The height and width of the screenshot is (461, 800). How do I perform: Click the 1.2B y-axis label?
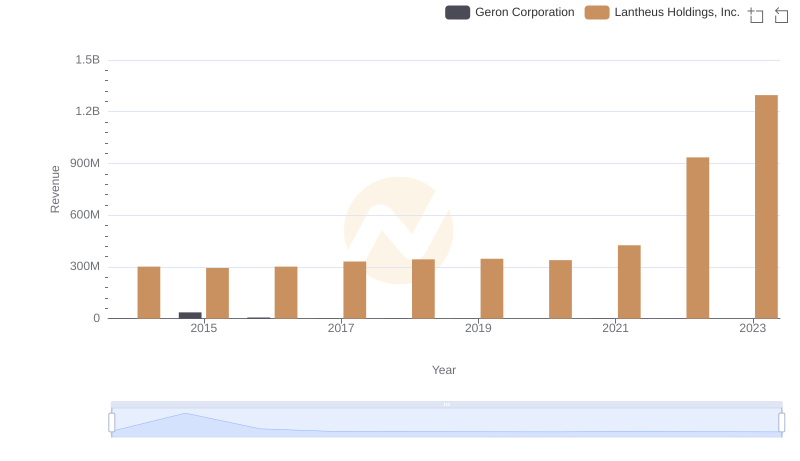click(x=87, y=111)
